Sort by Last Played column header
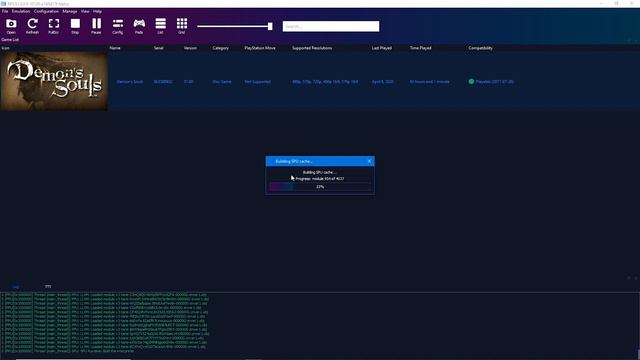The image size is (640, 360). pyautogui.click(x=382, y=48)
